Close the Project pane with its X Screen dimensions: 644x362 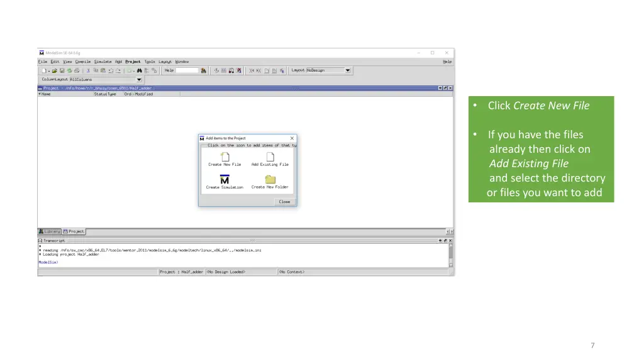point(450,88)
